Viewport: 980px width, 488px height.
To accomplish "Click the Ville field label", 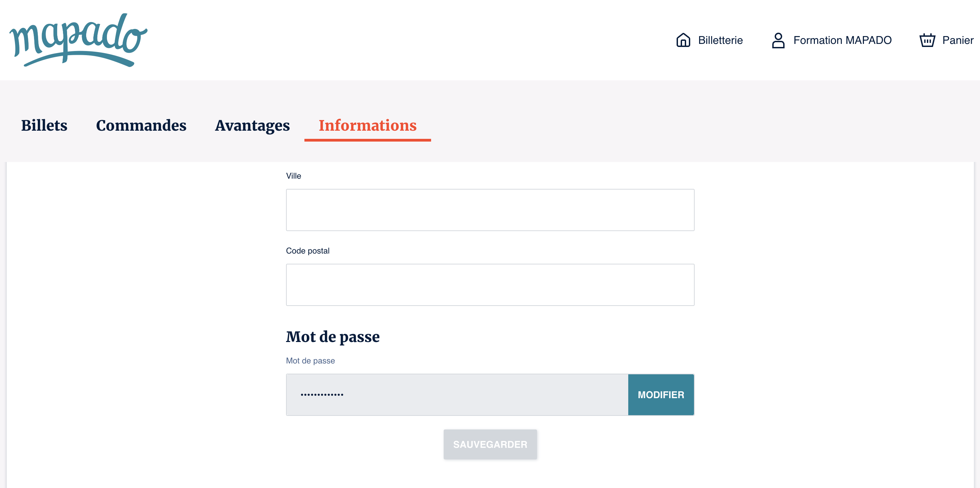I will (293, 176).
